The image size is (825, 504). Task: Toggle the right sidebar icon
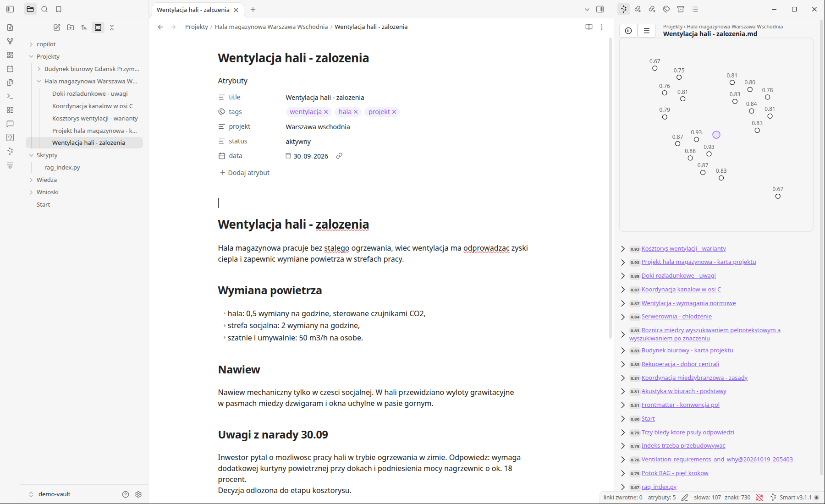tap(600, 9)
